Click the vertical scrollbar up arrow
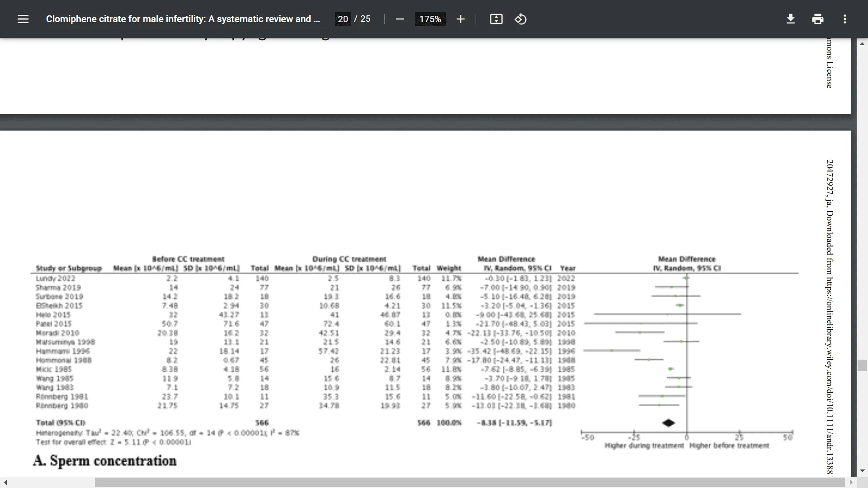This screenshot has height=488, width=868. coord(862,44)
